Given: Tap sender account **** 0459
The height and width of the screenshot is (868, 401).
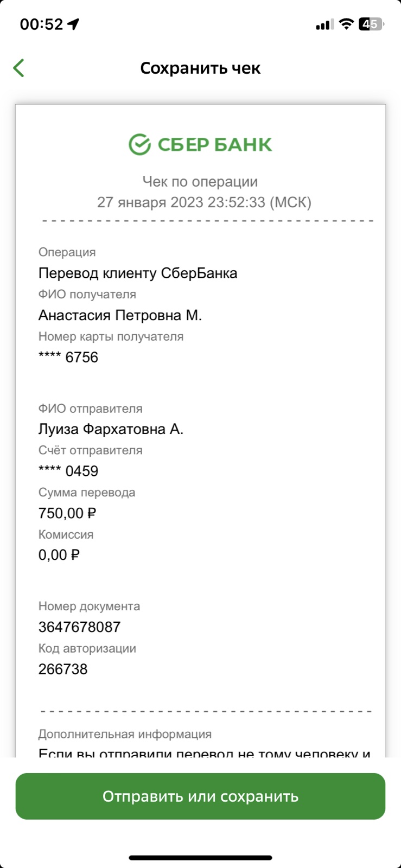Looking at the screenshot, I should coord(68,471).
